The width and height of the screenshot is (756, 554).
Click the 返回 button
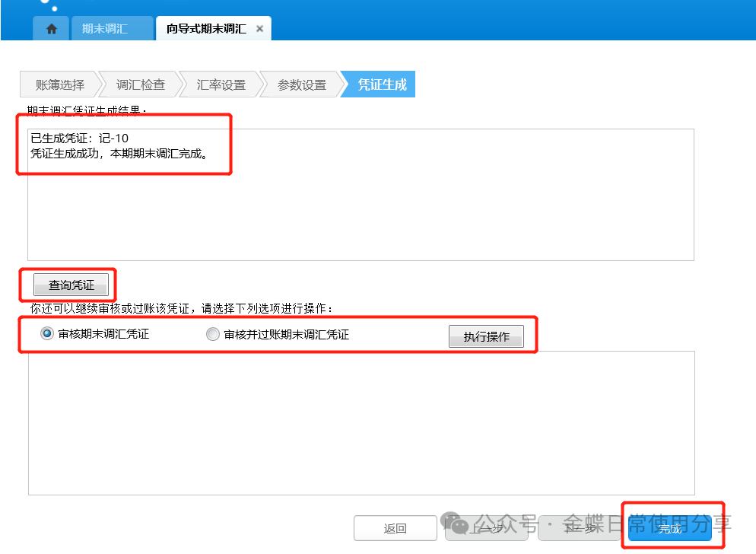pos(395,528)
